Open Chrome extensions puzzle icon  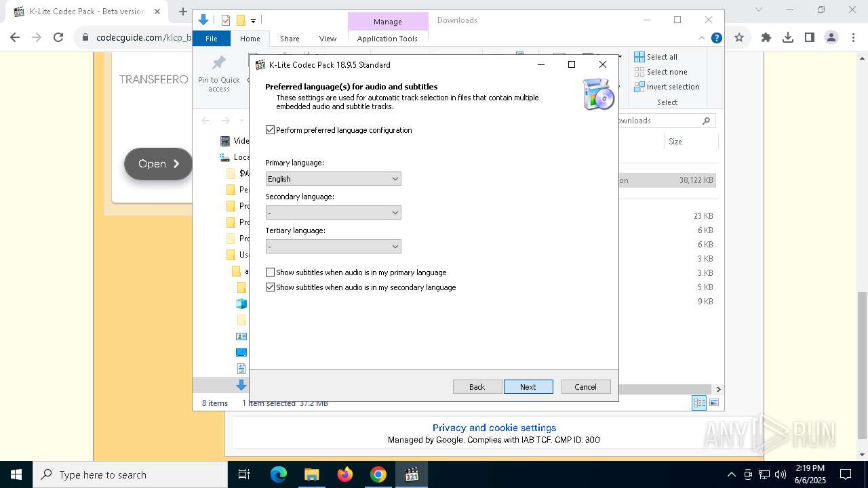point(766,38)
